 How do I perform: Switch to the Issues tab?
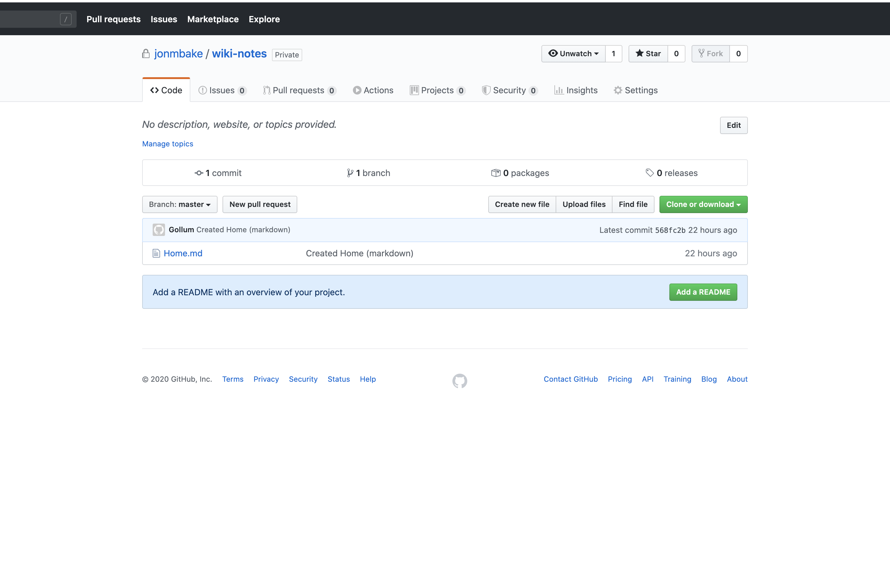pos(222,90)
